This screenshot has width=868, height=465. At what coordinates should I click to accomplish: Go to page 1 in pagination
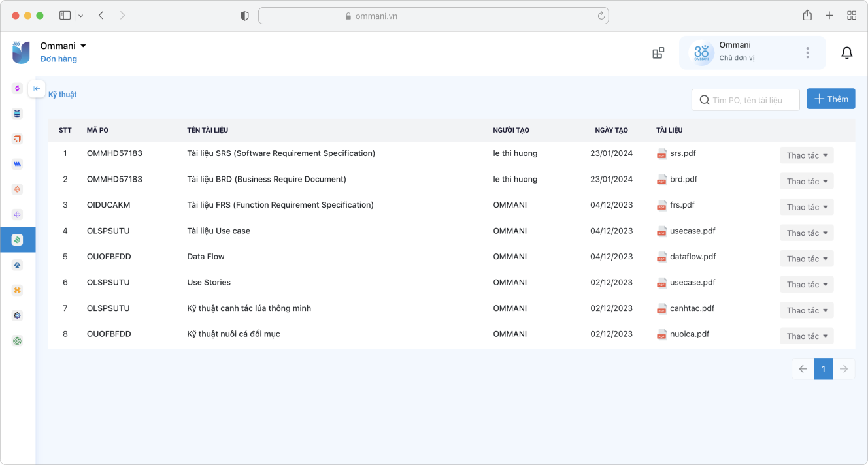click(823, 369)
